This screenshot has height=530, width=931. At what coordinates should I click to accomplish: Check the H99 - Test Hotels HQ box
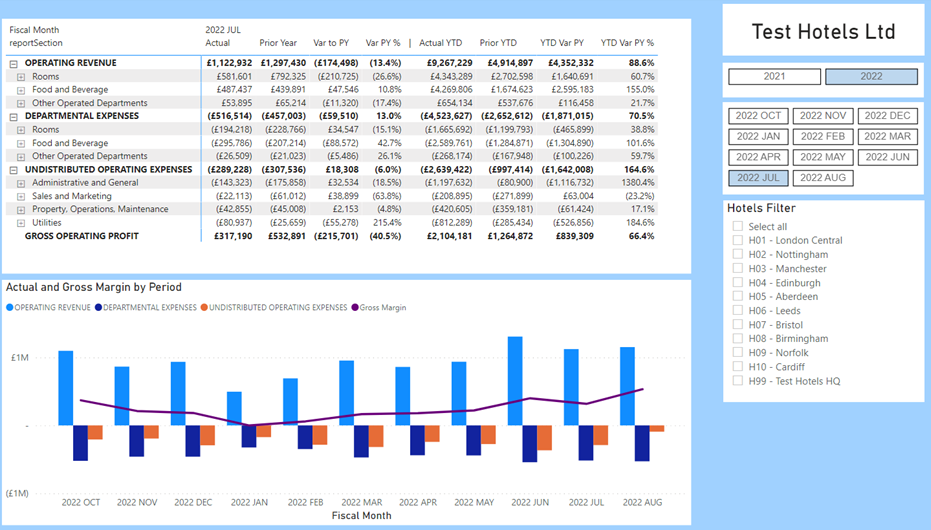(x=738, y=381)
